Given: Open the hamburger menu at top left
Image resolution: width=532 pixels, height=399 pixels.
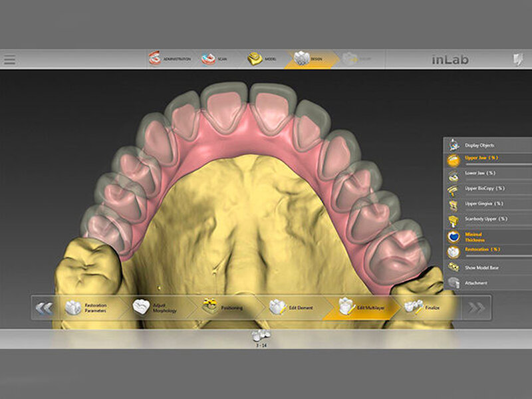Looking at the screenshot, I should click(x=10, y=60).
